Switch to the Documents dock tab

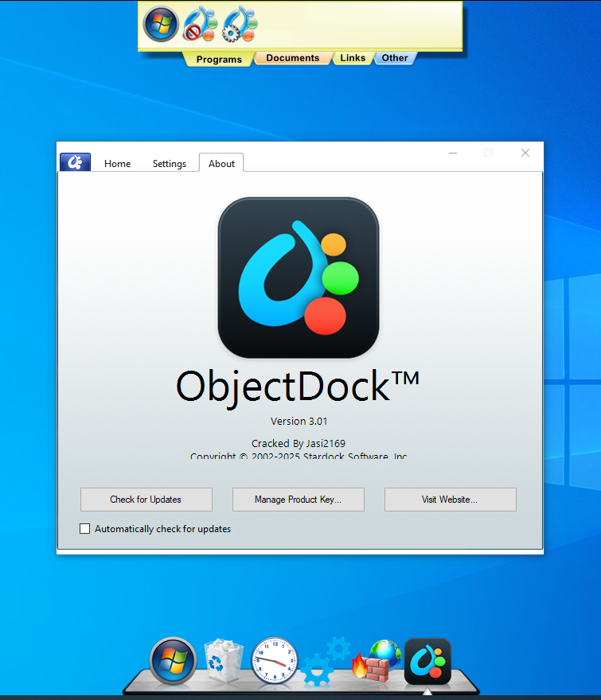tap(293, 58)
